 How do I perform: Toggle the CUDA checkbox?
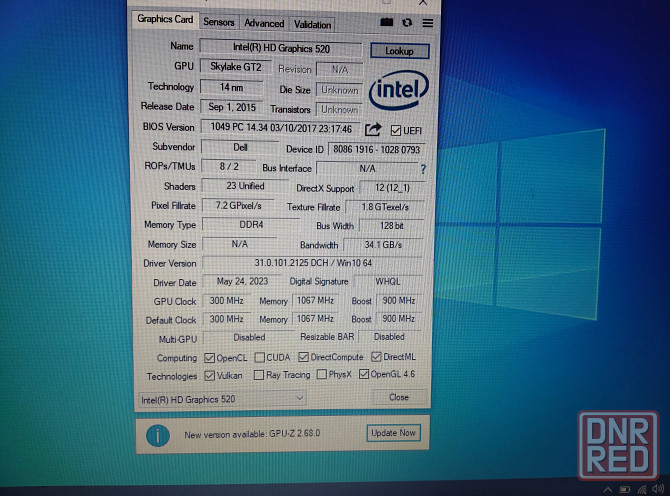click(x=259, y=357)
